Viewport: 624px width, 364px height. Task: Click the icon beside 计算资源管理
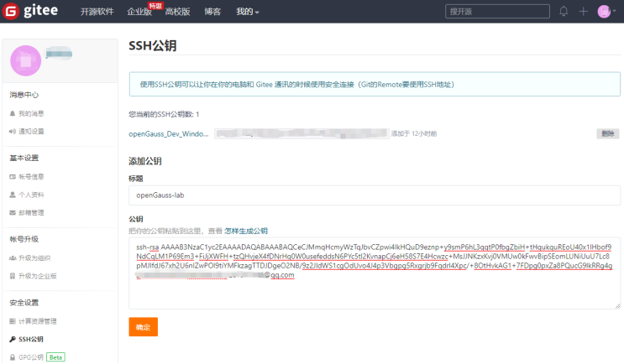click(13, 321)
